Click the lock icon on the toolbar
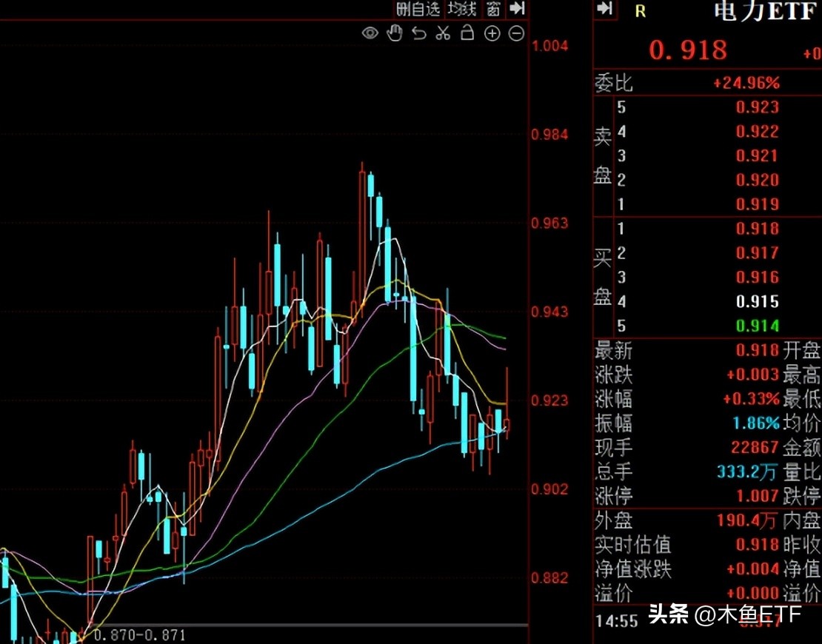 tap(467, 33)
